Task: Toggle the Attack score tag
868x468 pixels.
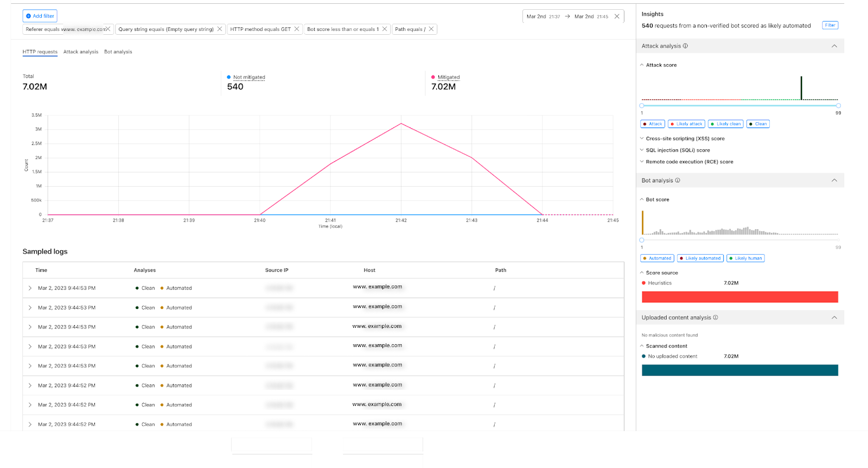Action: click(653, 124)
